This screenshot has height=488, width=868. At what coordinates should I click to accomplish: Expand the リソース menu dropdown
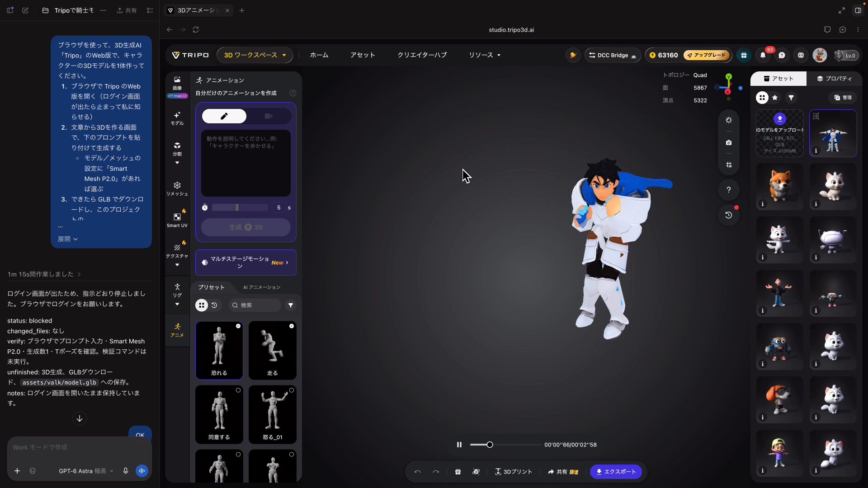(485, 55)
